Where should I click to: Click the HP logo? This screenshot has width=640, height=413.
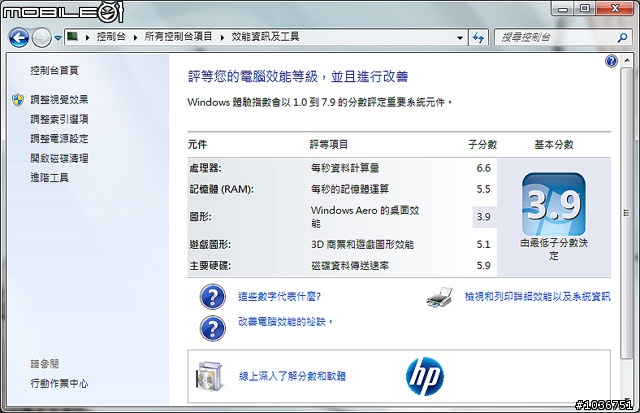425,376
